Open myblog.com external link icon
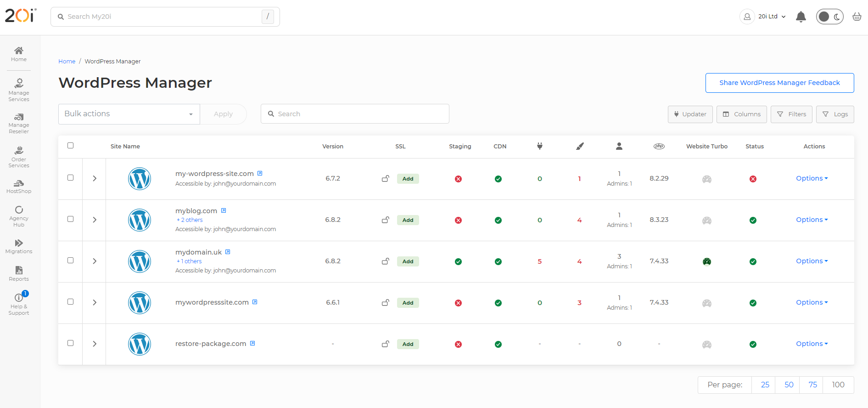 point(224,211)
